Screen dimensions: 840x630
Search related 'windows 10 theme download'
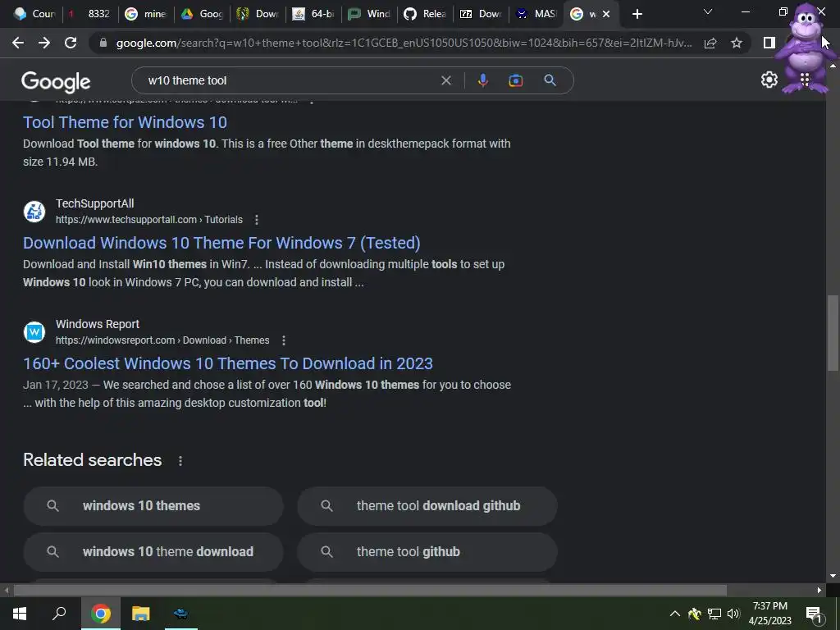click(153, 552)
